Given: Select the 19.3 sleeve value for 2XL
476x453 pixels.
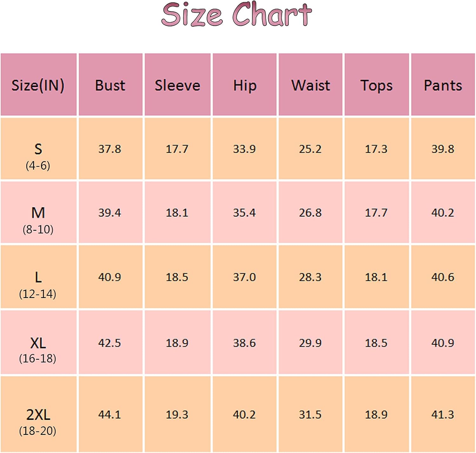Looking at the screenshot, I should (177, 415).
